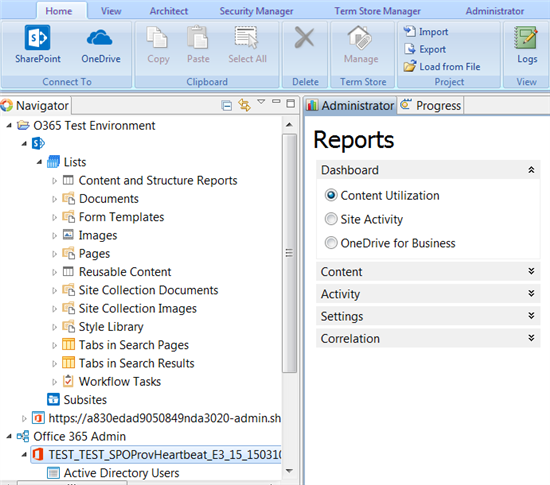Viewport: 550px width, 485px height.
Task: Select Content Utilization radio button
Action: pyautogui.click(x=331, y=195)
